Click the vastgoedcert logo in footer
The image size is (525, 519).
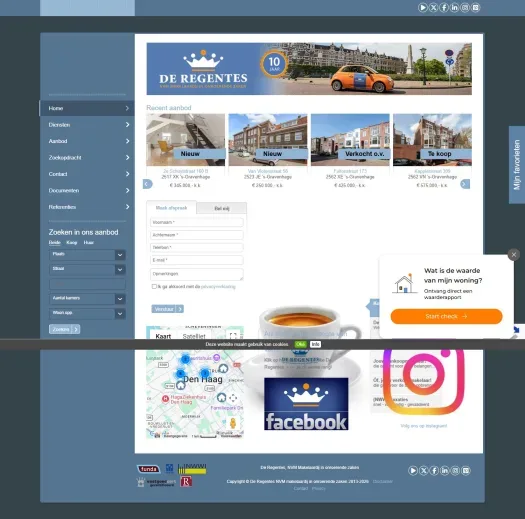point(156,482)
